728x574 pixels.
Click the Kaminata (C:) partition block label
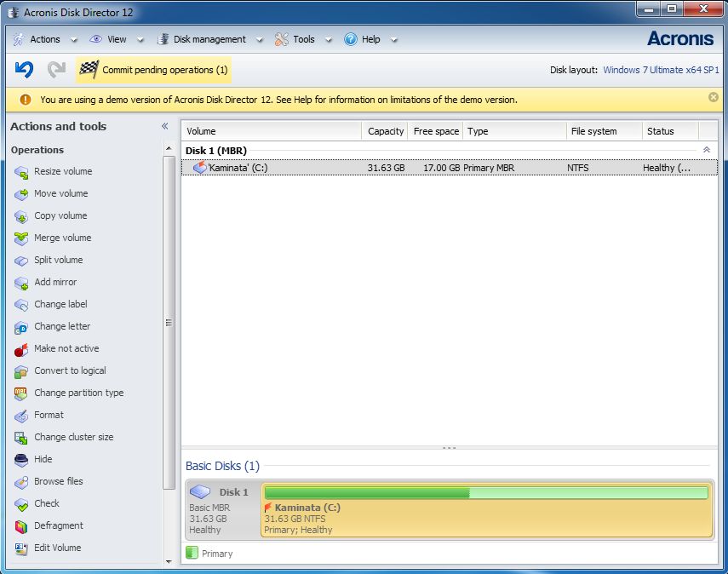click(x=307, y=507)
